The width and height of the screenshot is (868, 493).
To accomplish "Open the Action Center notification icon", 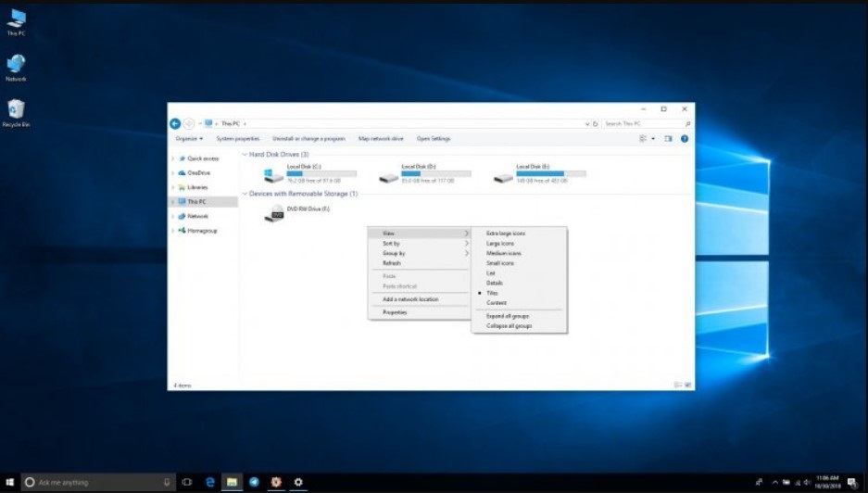I will pyautogui.click(x=852, y=482).
